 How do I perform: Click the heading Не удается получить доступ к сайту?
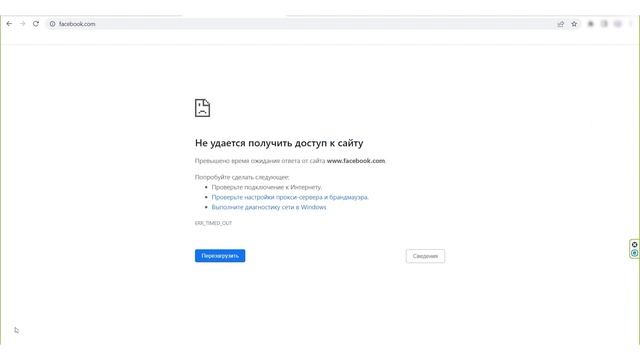coord(279,143)
